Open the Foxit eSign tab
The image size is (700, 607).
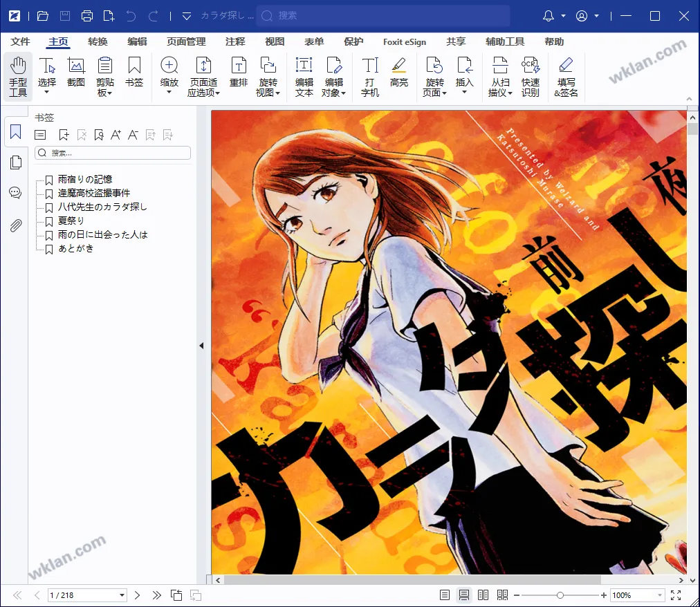[405, 42]
